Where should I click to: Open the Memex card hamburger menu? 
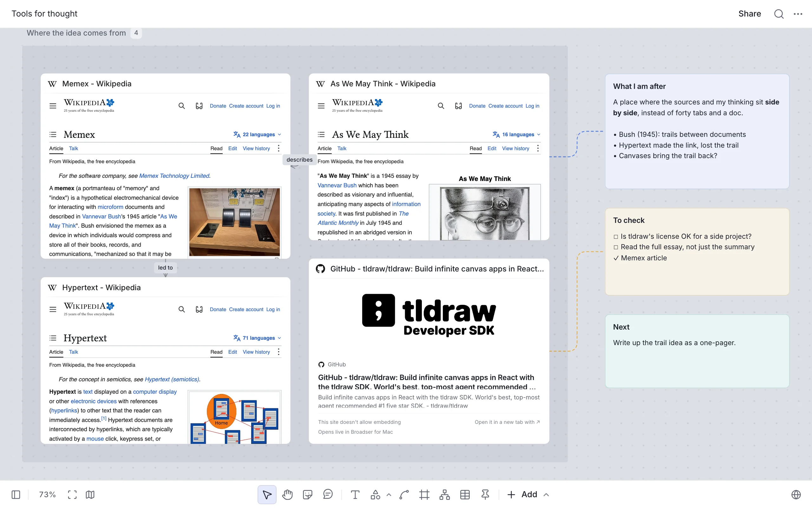click(53, 106)
